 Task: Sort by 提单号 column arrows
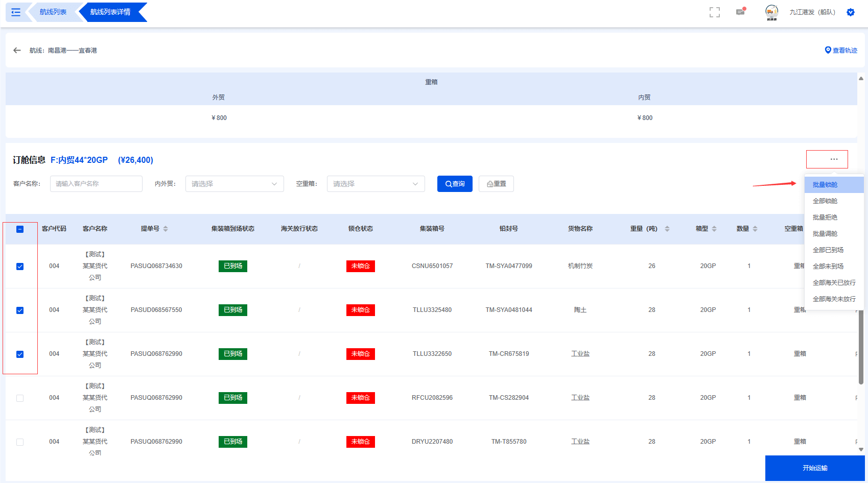pyautogui.click(x=166, y=229)
